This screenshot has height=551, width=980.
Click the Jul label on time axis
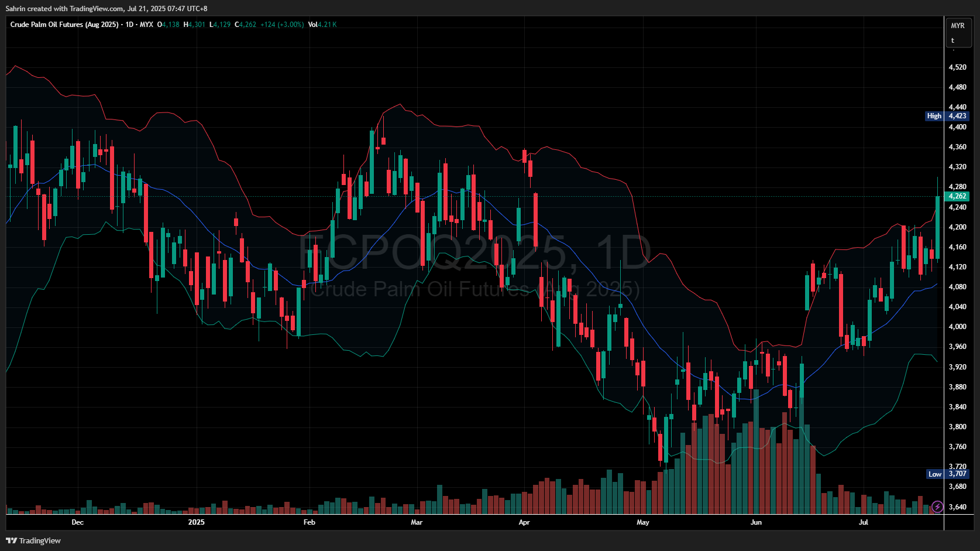tap(864, 522)
